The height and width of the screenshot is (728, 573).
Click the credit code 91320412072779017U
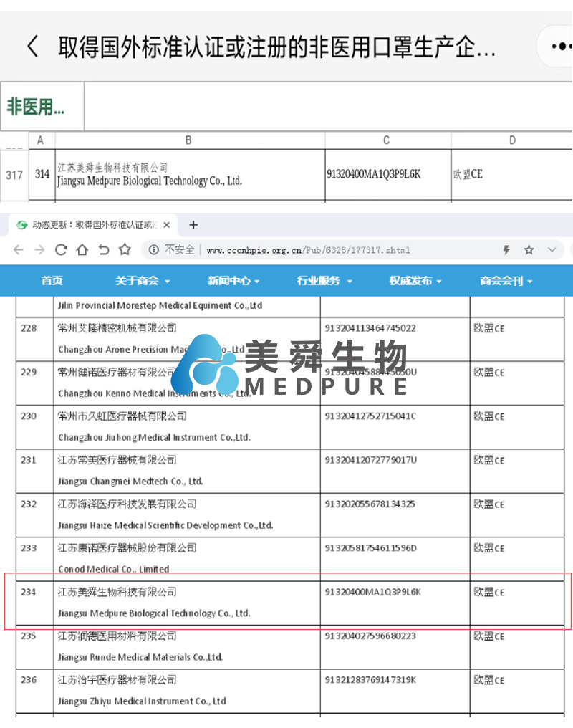click(371, 460)
